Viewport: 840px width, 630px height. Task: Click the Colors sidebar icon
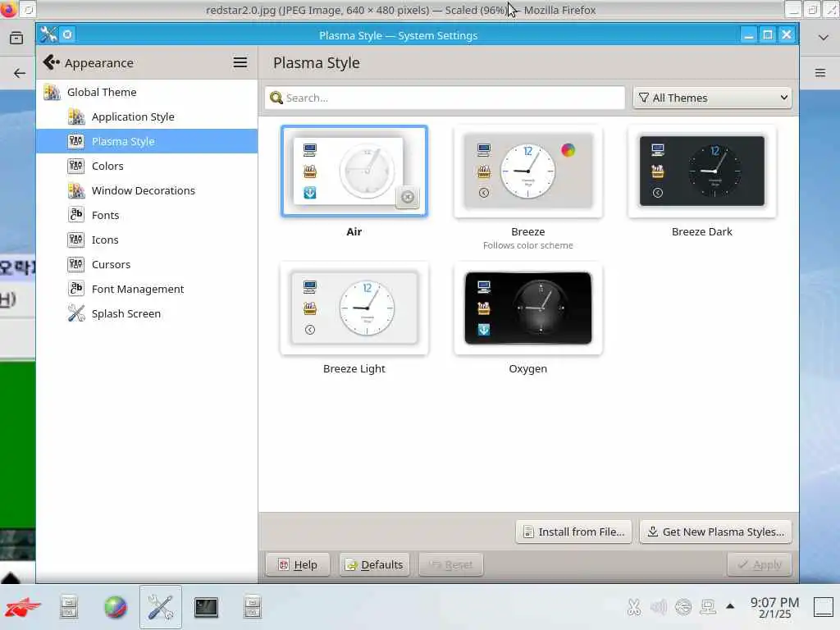(76, 166)
